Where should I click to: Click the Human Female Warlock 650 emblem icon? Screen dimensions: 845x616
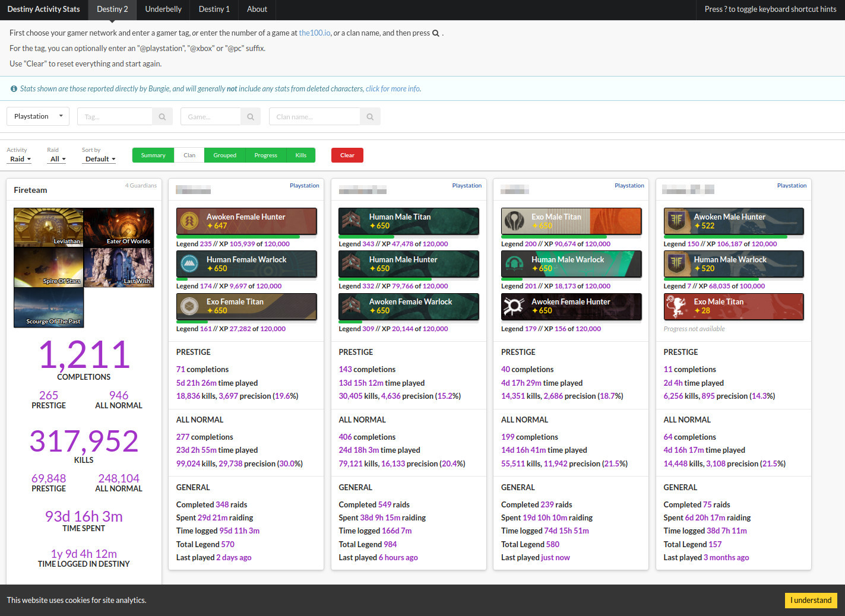(x=189, y=264)
